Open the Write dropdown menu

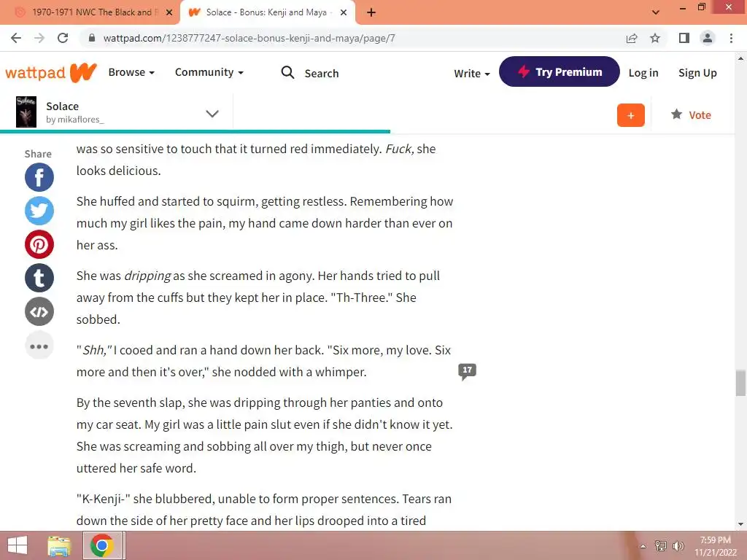coord(472,74)
